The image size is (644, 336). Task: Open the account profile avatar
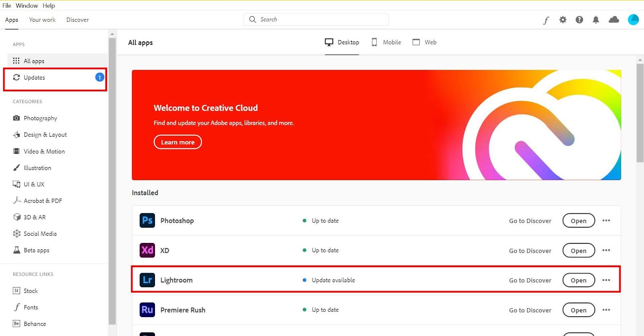tap(633, 20)
